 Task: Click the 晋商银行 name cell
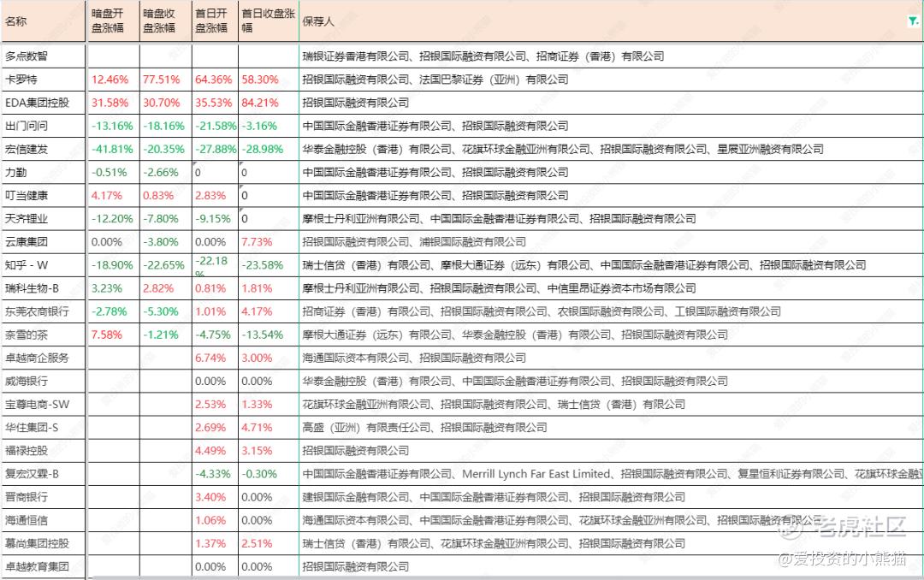pyautogui.click(x=44, y=497)
